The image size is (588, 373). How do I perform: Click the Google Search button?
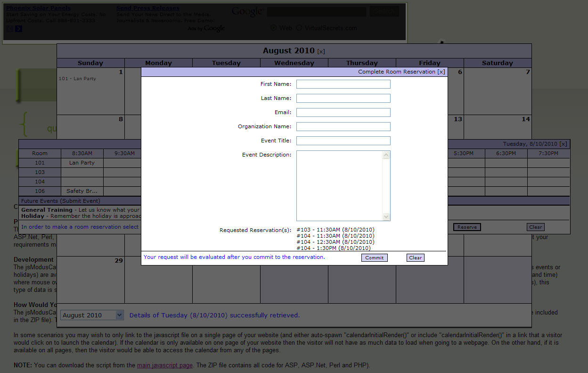[384, 11]
